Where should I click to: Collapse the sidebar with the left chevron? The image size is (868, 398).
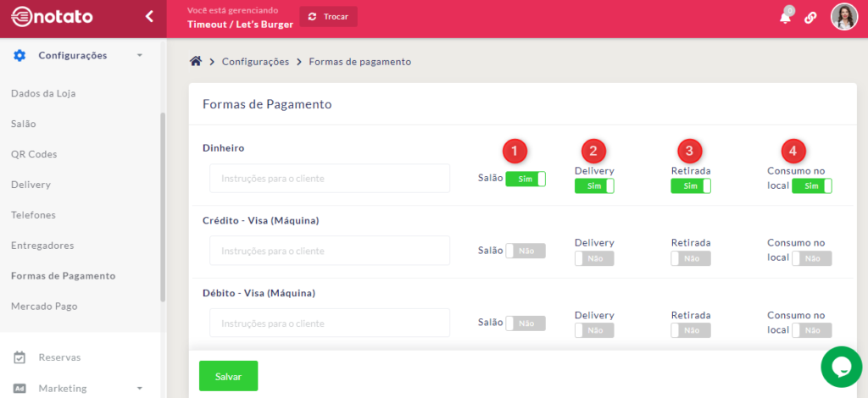point(149,16)
